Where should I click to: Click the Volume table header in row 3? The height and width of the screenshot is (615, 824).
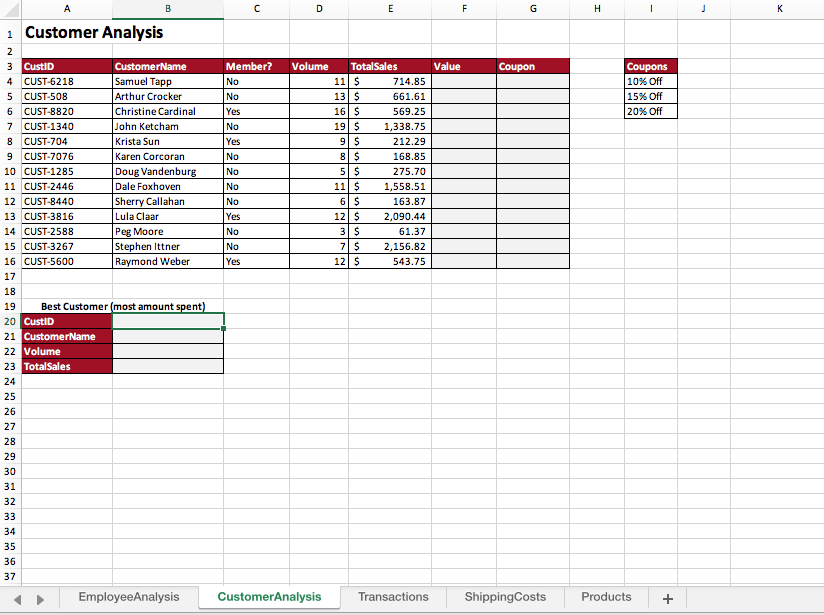(319, 66)
